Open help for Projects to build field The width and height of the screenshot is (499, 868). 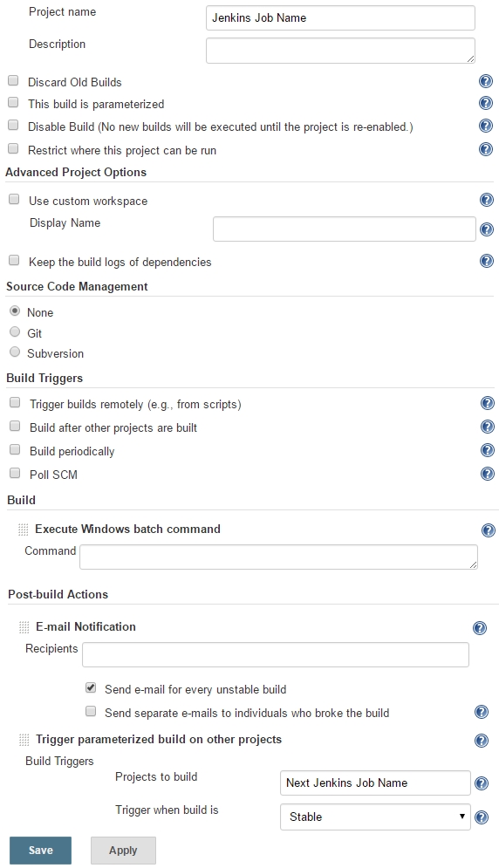click(482, 783)
